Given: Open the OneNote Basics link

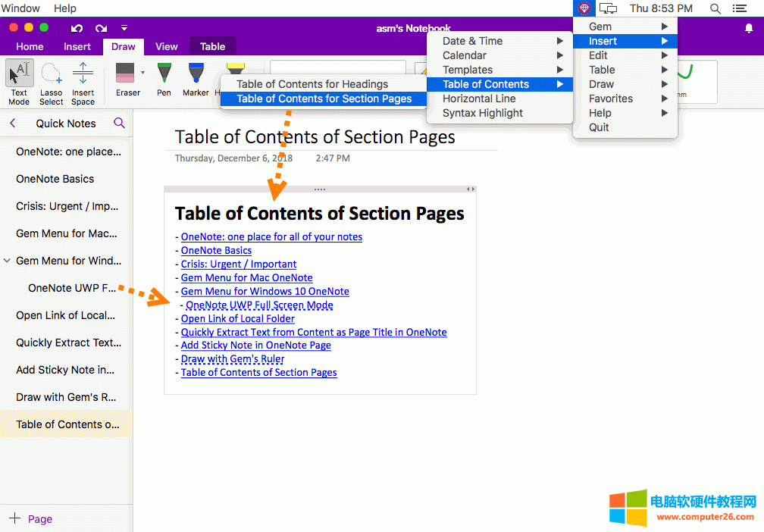Looking at the screenshot, I should [x=216, y=250].
